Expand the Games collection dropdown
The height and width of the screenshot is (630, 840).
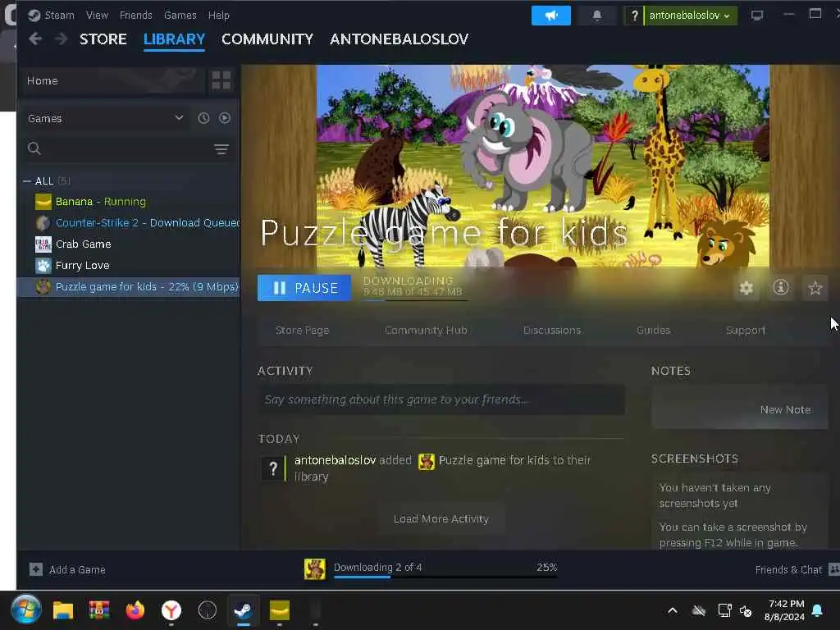(106, 118)
